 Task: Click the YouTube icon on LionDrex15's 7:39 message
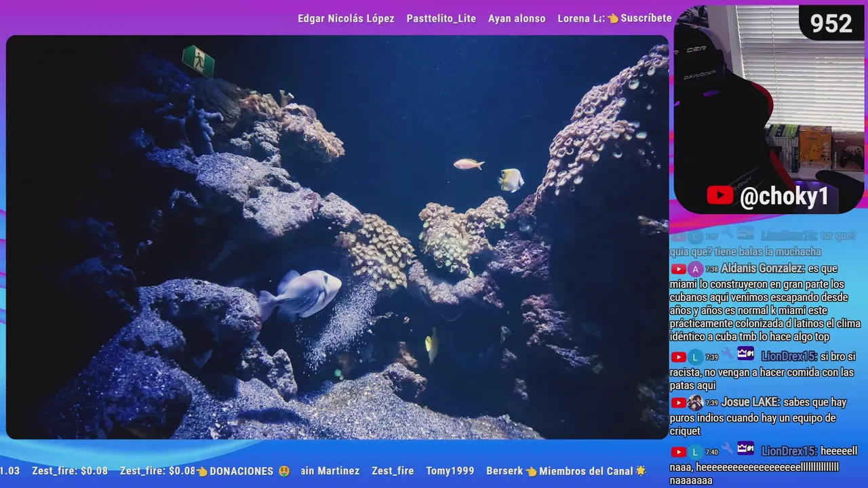click(x=678, y=357)
